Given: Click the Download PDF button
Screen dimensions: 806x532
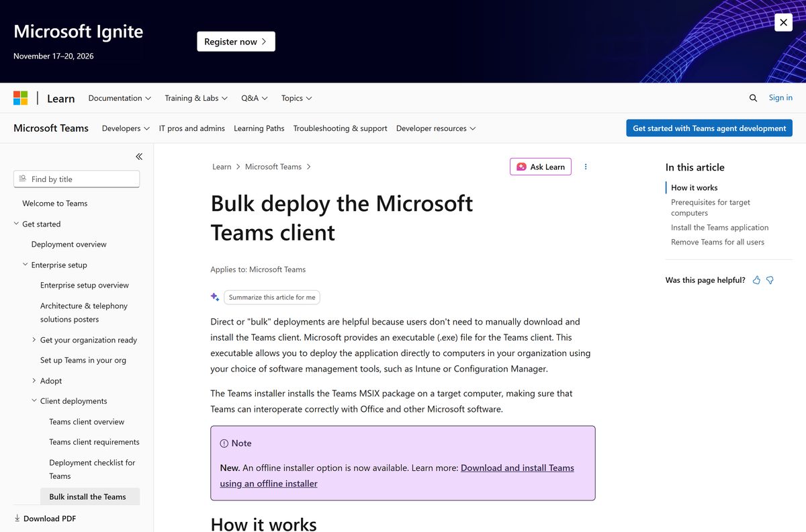Looking at the screenshot, I should [45, 519].
